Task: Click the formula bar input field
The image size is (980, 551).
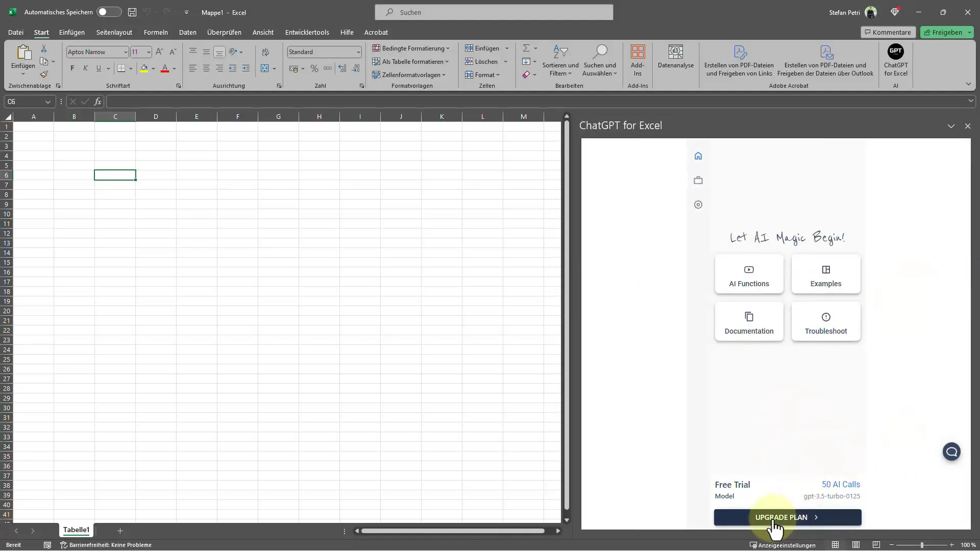Action: [536, 102]
